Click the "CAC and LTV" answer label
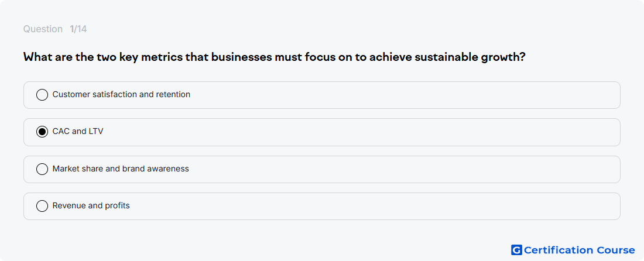This screenshot has width=644, height=261. pyautogui.click(x=78, y=131)
